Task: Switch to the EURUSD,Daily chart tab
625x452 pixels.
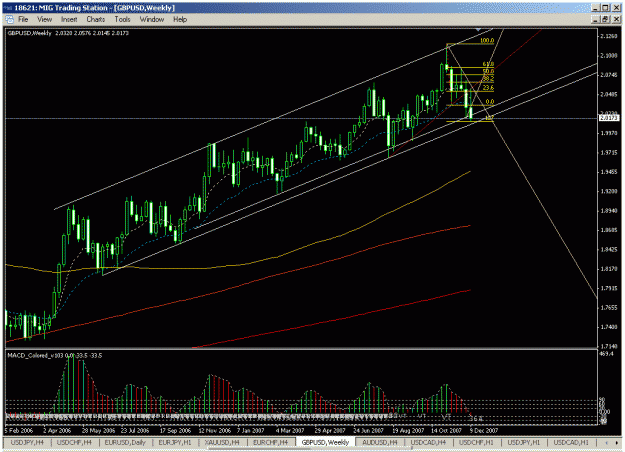Action: click(x=125, y=442)
